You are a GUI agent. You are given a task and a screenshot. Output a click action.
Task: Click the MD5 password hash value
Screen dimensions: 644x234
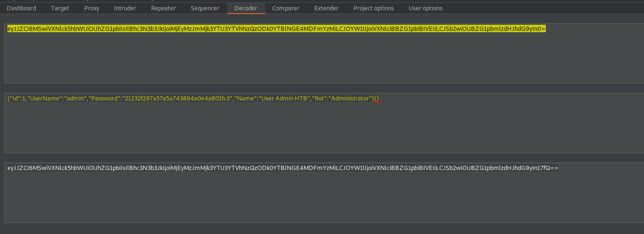click(x=178, y=99)
